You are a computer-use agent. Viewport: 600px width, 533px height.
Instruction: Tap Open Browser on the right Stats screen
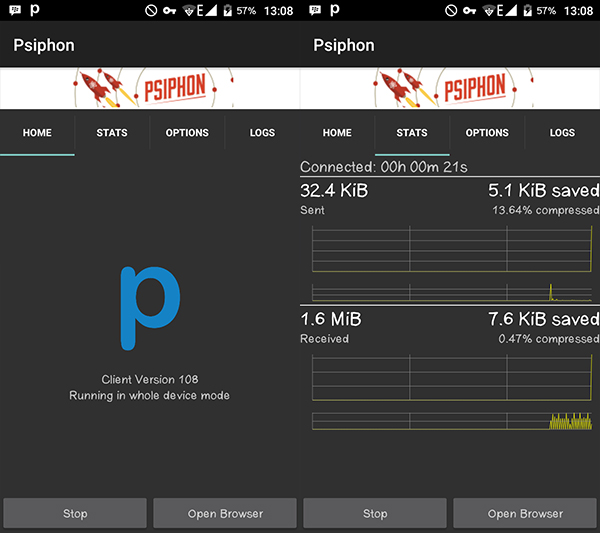tap(525, 513)
